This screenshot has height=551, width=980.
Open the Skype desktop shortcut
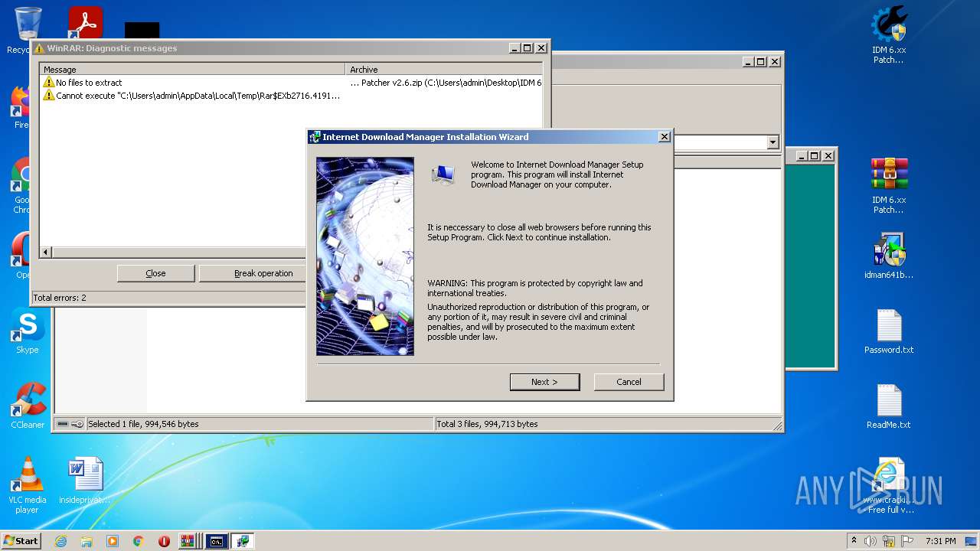tap(28, 331)
